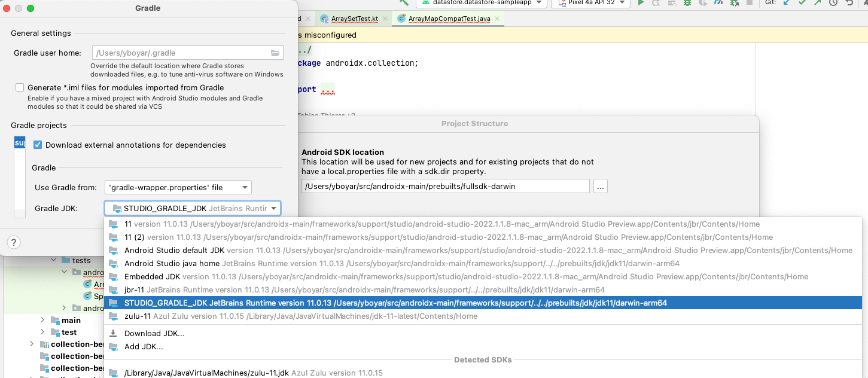
Task: Click the Git update project arrow icon
Action: tap(787, 3)
